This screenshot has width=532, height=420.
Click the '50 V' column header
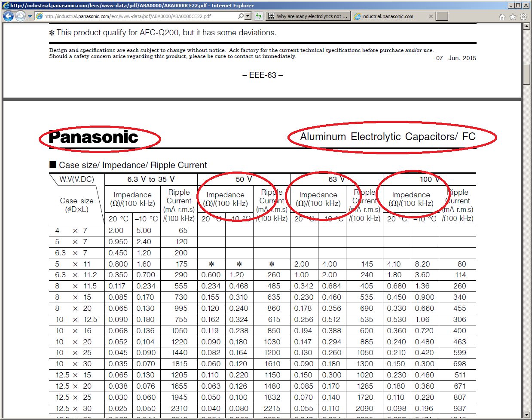tap(244, 179)
